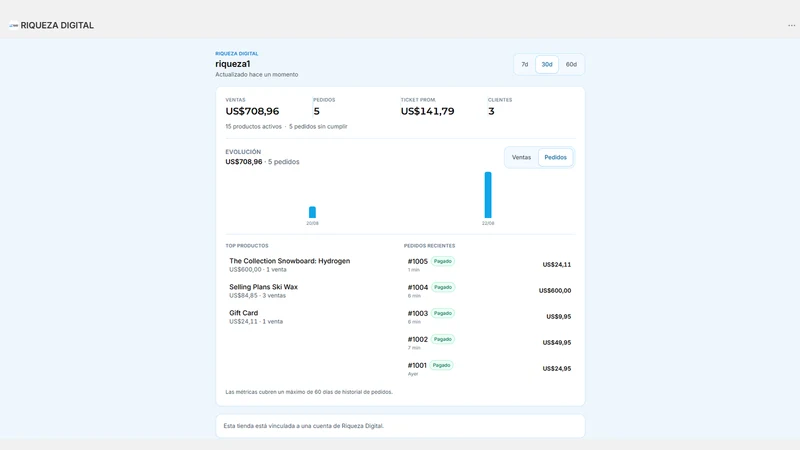Click Pagado badge on order #1001

[441, 365]
